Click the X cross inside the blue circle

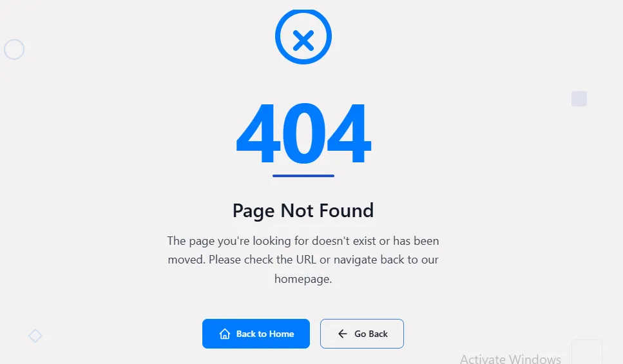pos(303,41)
